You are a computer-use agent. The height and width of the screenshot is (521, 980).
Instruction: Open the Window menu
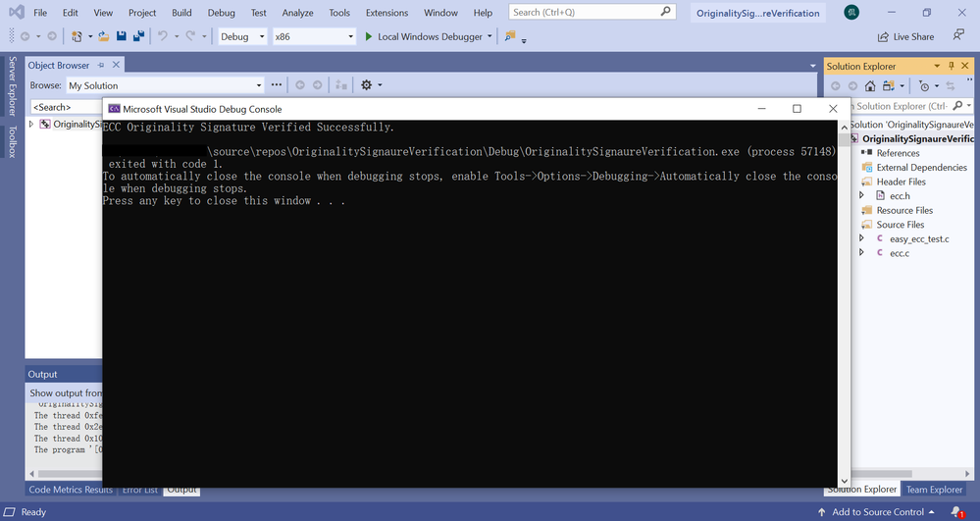pos(440,13)
